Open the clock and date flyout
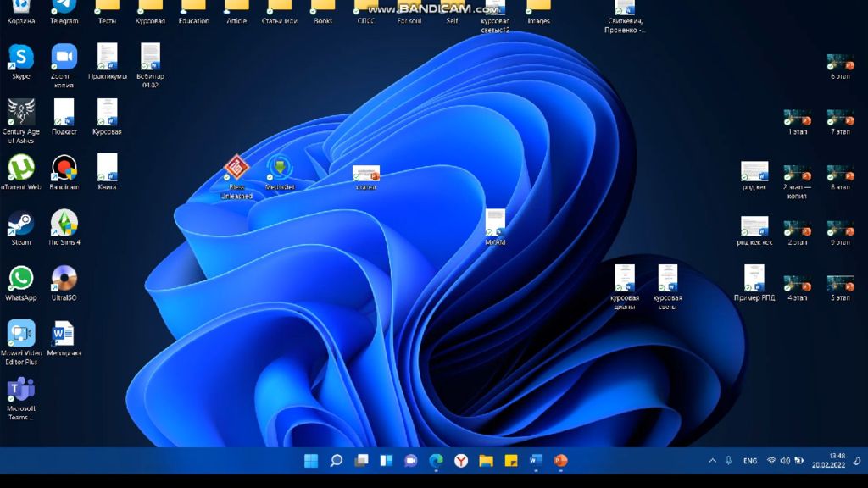 [827, 460]
